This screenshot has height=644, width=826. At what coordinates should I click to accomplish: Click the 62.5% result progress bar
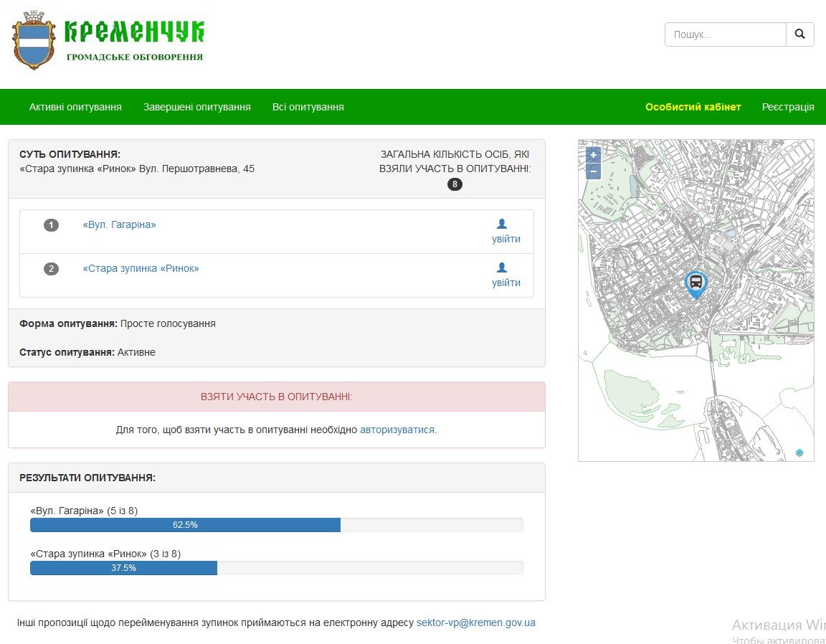[x=185, y=525]
